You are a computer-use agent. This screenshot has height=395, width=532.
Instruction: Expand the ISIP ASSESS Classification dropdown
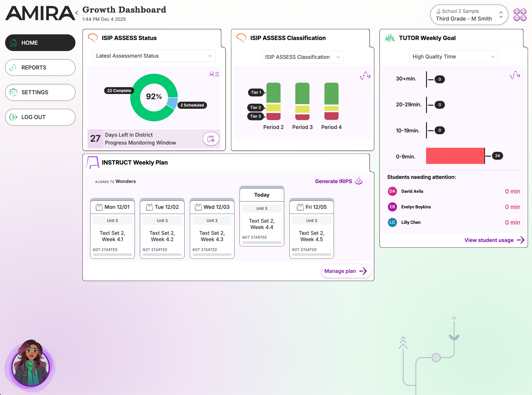click(x=302, y=57)
